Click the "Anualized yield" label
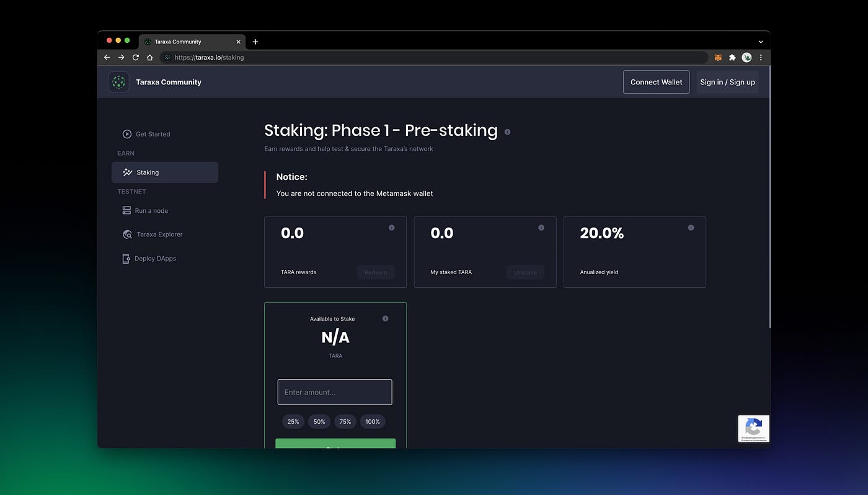This screenshot has width=868, height=495. point(599,272)
